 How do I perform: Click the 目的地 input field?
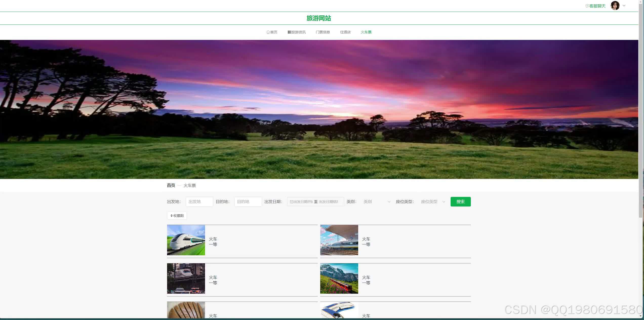pos(248,202)
